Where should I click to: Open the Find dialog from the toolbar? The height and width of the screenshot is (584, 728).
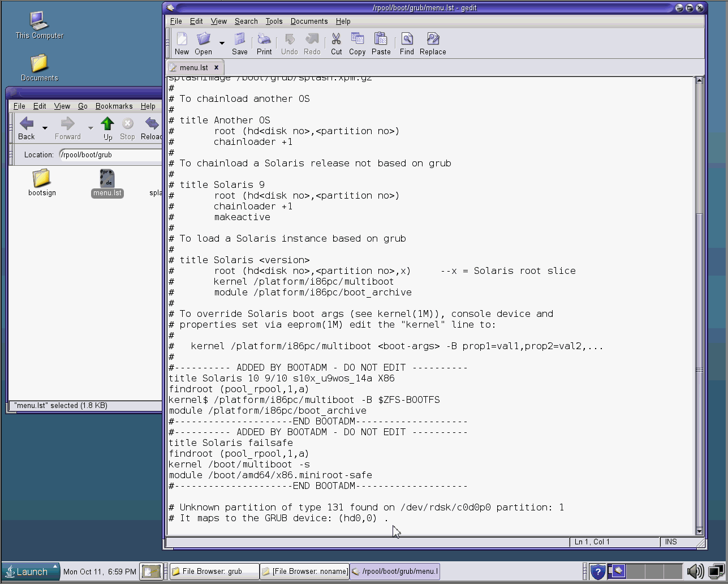click(407, 44)
